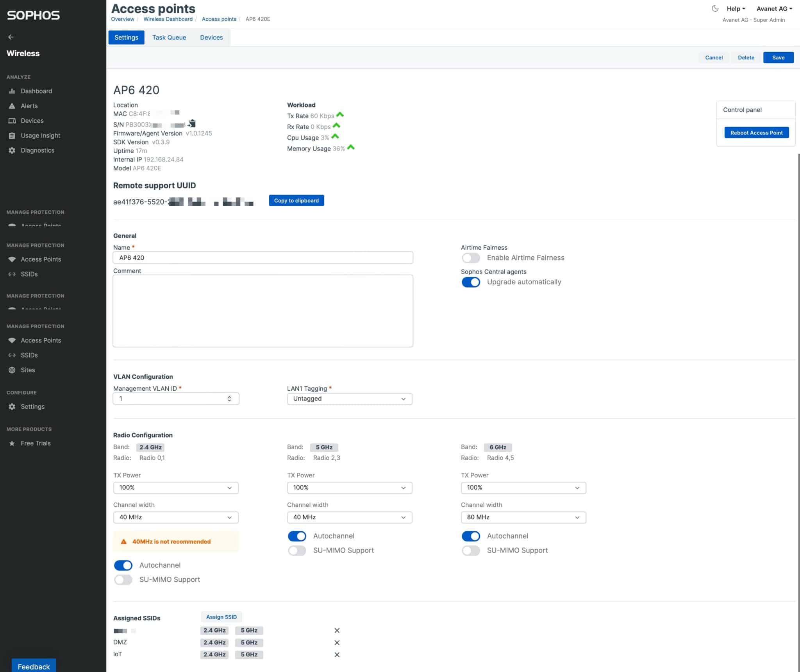Open the LAN1 Tagging dropdown
This screenshot has width=800, height=672.
(349, 399)
